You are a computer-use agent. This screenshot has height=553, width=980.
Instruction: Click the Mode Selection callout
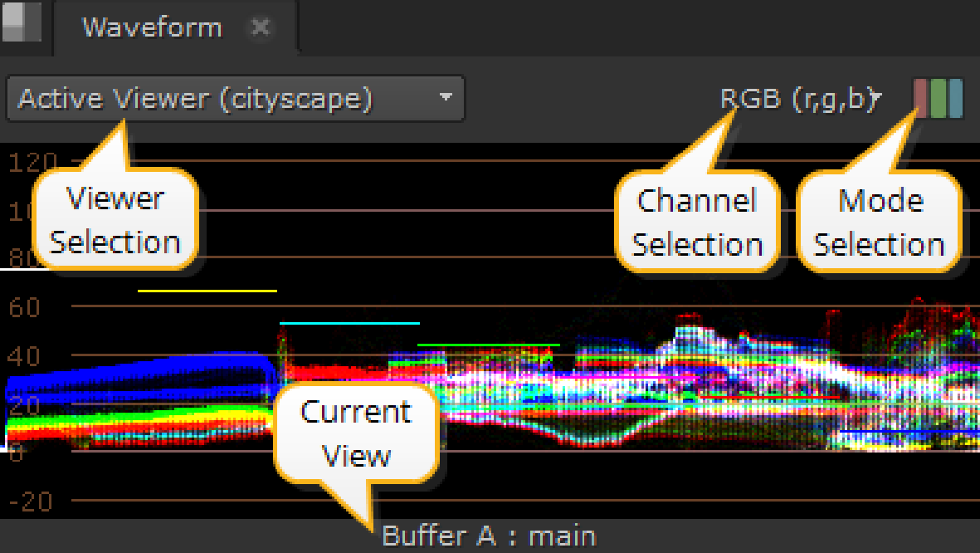(879, 223)
